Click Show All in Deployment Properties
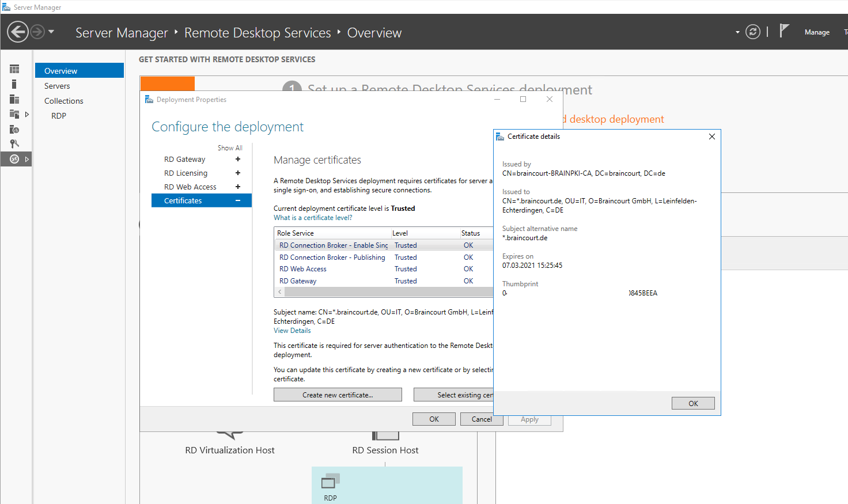This screenshot has width=848, height=504. pyautogui.click(x=230, y=148)
